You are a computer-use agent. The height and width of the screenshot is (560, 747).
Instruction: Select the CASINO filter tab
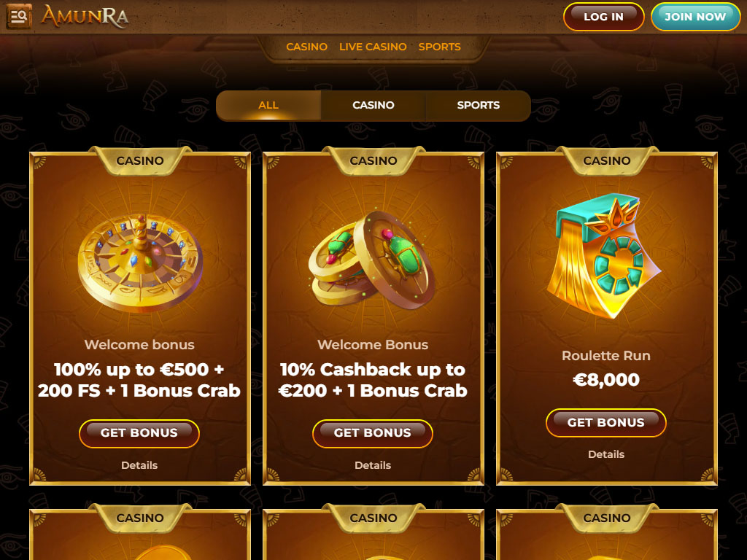(373, 105)
